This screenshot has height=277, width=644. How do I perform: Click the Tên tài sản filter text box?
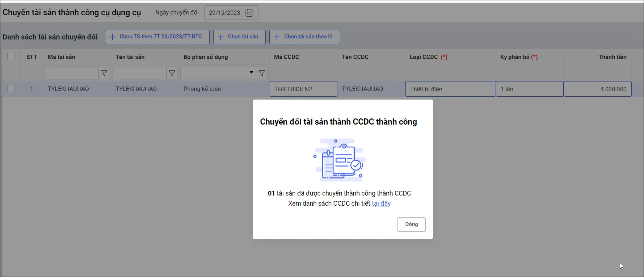[x=139, y=73]
